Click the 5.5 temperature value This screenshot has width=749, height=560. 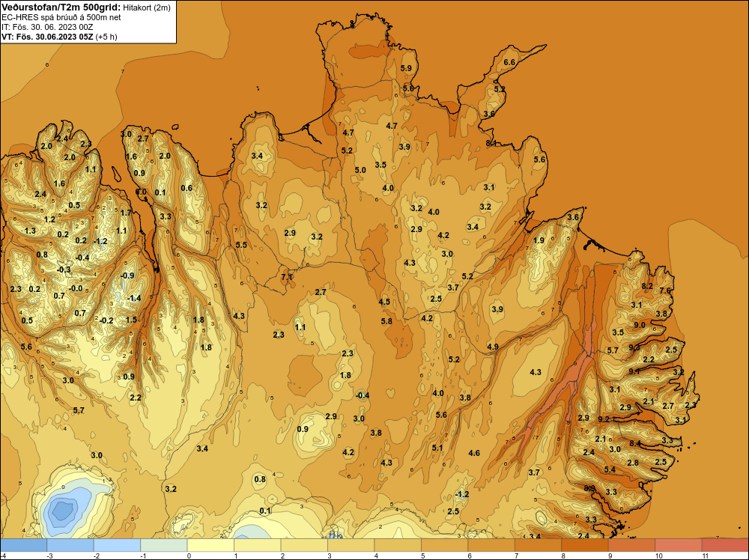tap(241, 245)
